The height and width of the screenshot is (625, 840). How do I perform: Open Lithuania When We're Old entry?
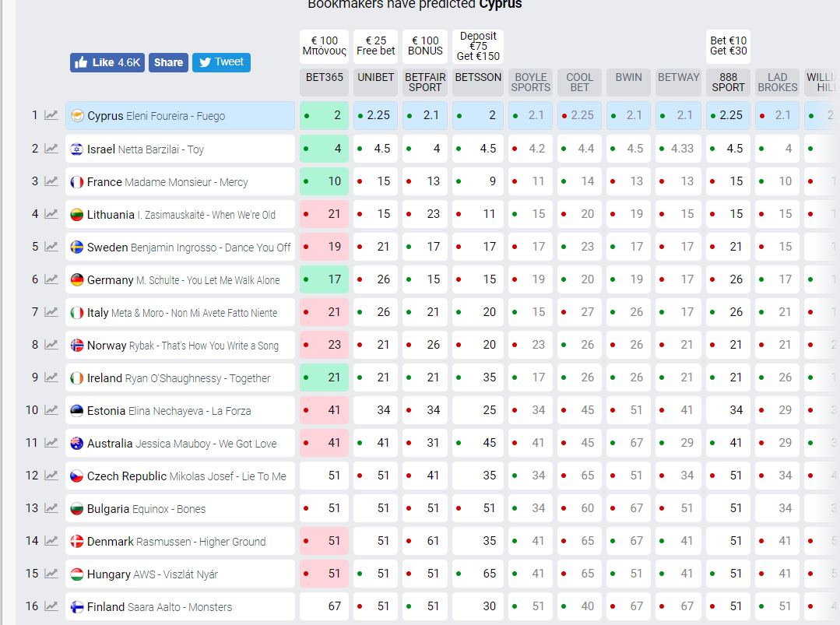coord(180,215)
